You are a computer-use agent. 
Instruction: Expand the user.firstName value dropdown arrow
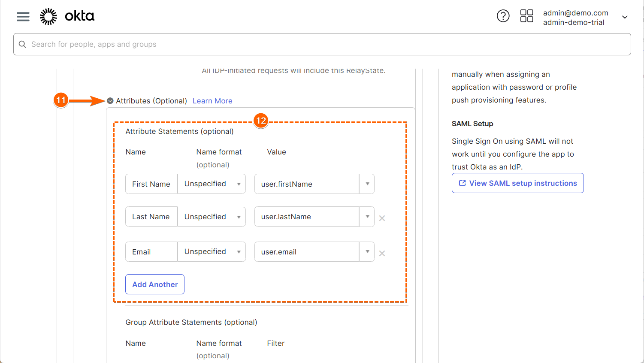tap(367, 184)
